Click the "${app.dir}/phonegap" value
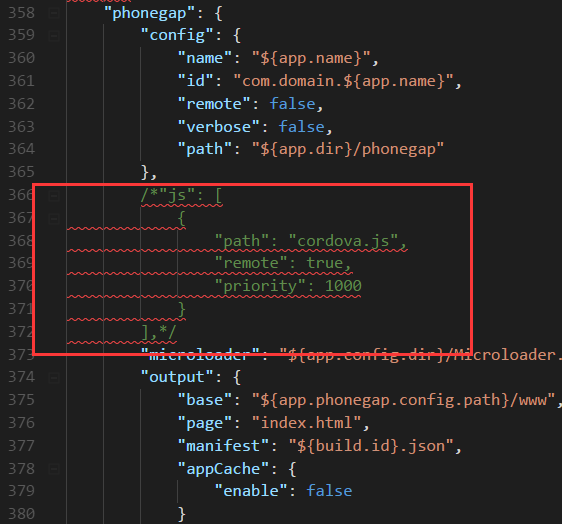The width and height of the screenshot is (562, 524). pos(348,149)
